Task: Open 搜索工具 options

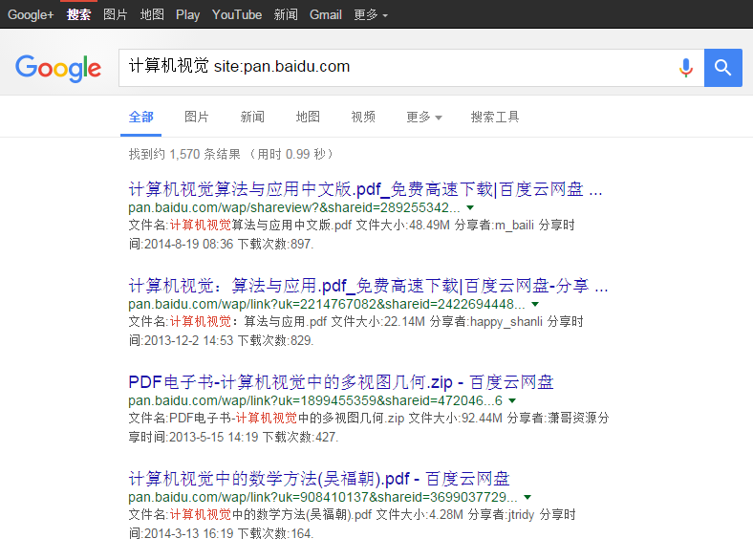Action: pyautogui.click(x=495, y=117)
